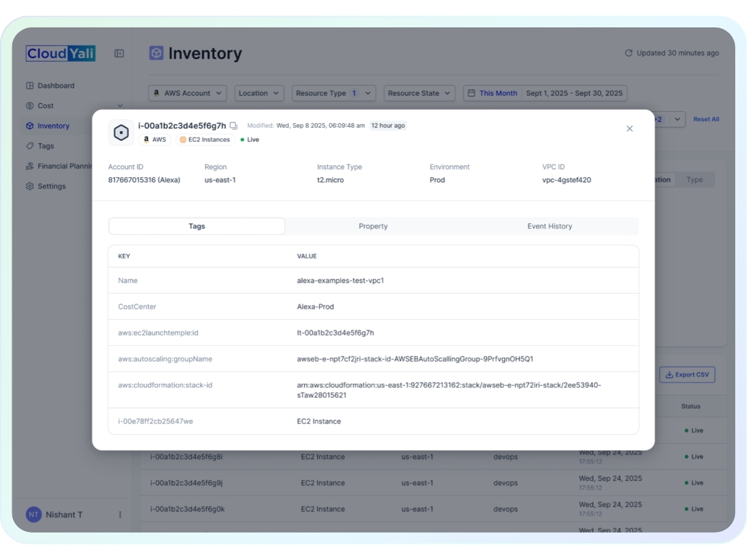
Task: Click the Export CSV button
Action: (x=687, y=375)
